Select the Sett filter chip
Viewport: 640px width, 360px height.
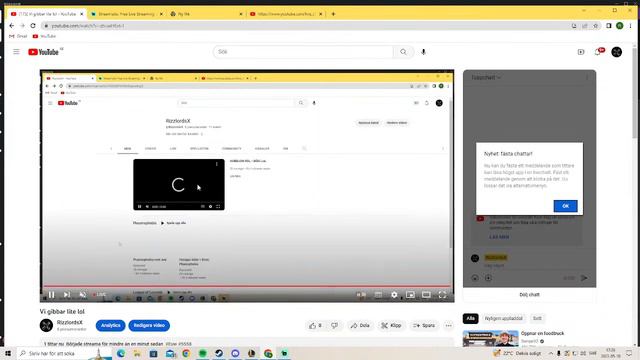coord(537,318)
